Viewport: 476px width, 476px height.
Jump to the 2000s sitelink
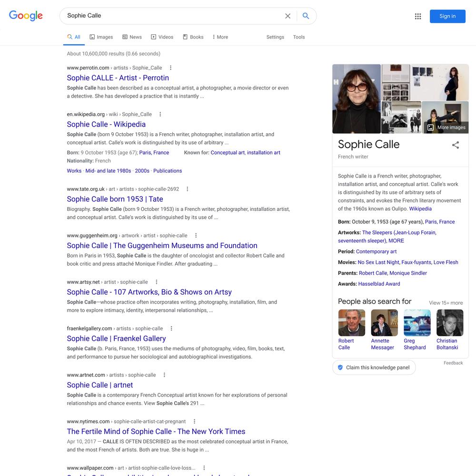tap(142, 170)
